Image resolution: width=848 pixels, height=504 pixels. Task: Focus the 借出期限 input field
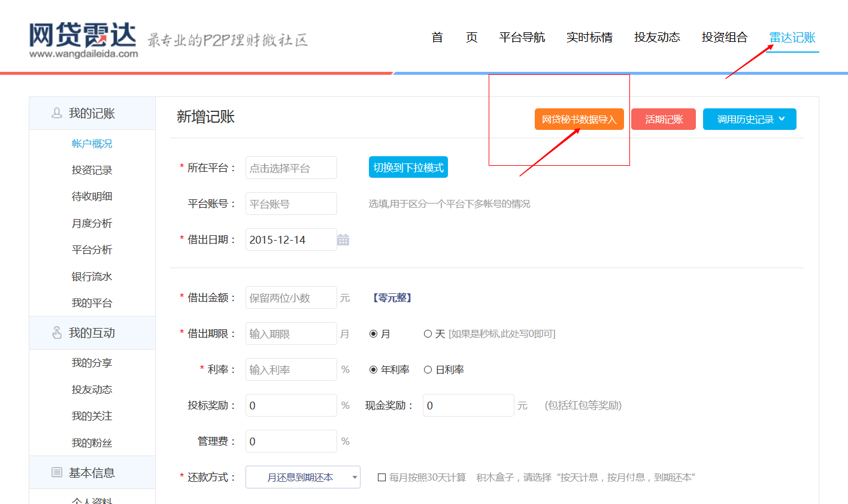pyautogui.click(x=291, y=333)
